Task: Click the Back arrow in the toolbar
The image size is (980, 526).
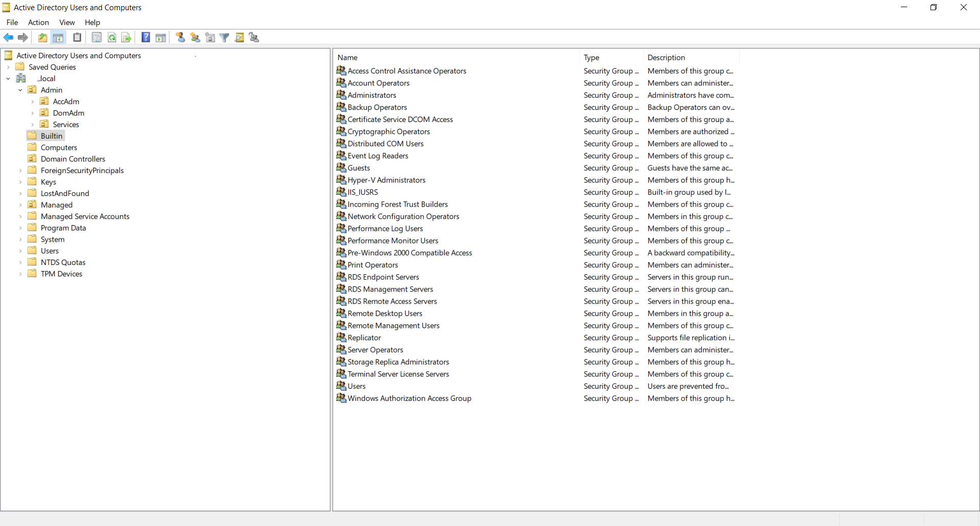Action: tap(8, 37)
